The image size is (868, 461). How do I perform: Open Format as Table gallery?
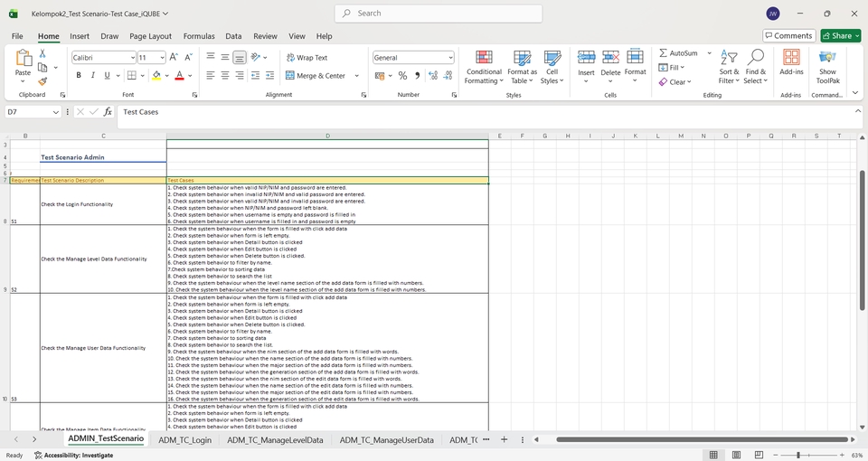[x=522, y=66]
